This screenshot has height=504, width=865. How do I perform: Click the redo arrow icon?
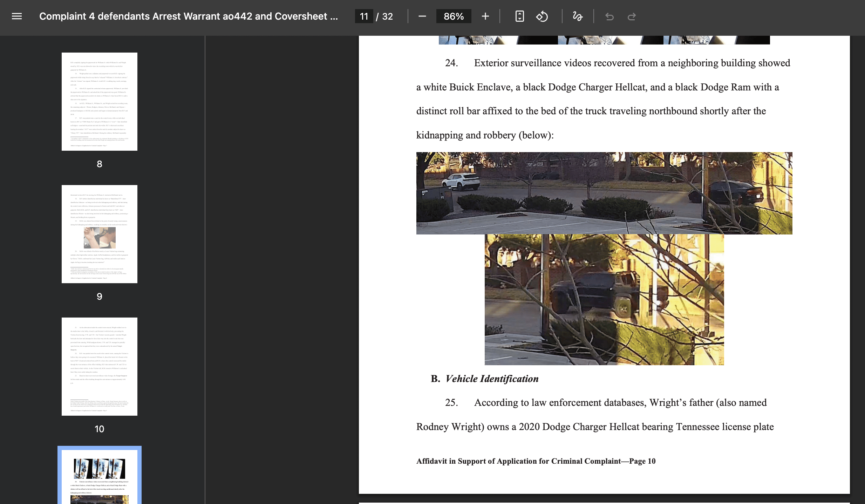[632, 16]
